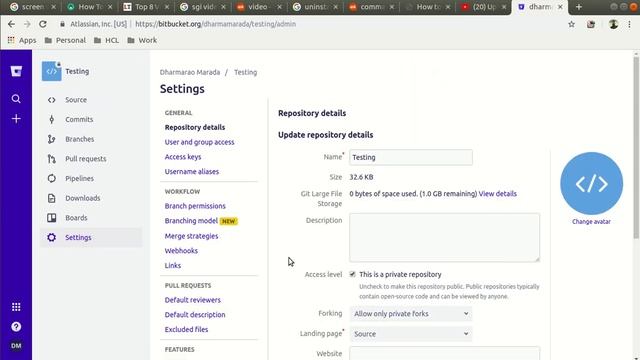Image resolution: width=640 pixels, height=360 pixels.
Task: Open Downloads in the repository sidebar
Action: [82, 198]
